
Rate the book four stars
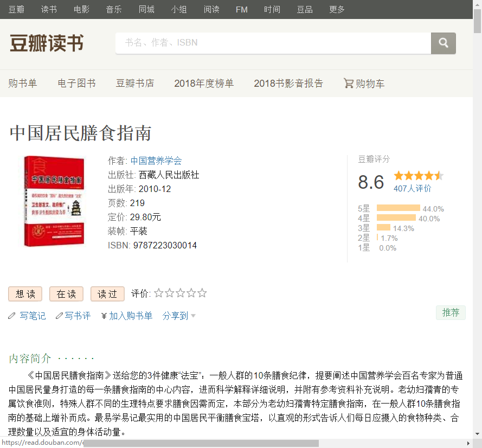point(191,293)
